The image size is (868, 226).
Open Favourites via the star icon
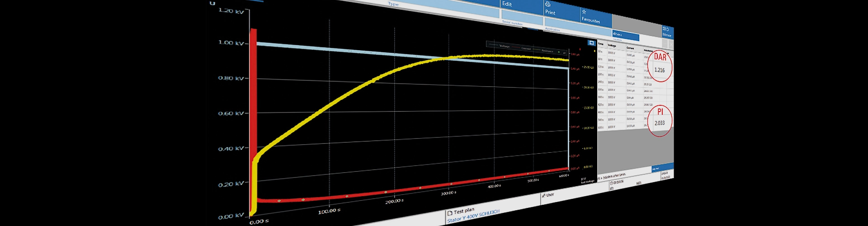[x=584, y=12]
